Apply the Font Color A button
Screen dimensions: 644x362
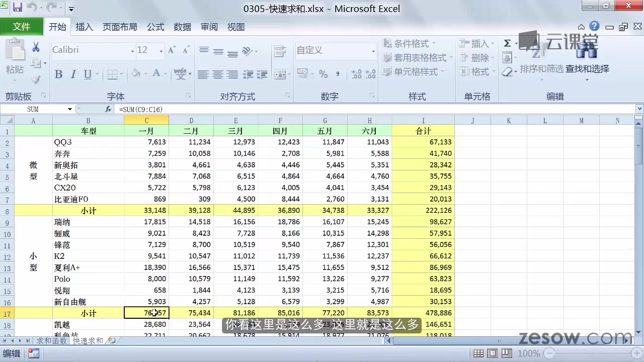[x=156, y=74]
